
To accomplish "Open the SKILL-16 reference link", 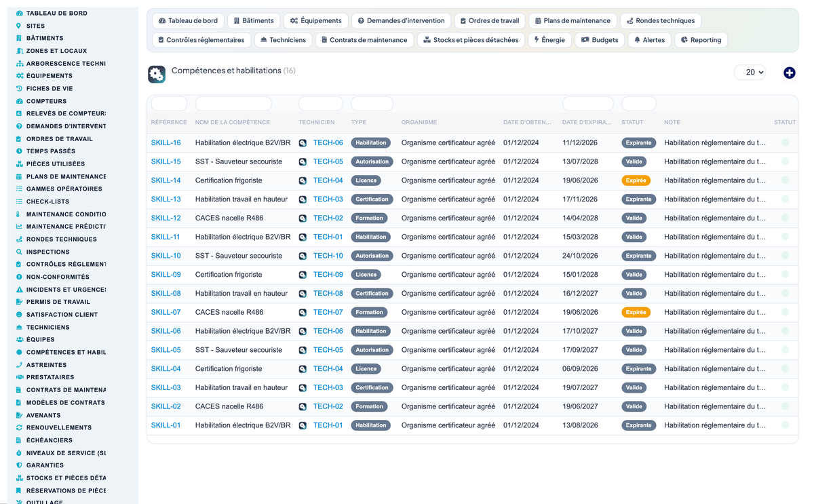I will [x=166, y=143].
